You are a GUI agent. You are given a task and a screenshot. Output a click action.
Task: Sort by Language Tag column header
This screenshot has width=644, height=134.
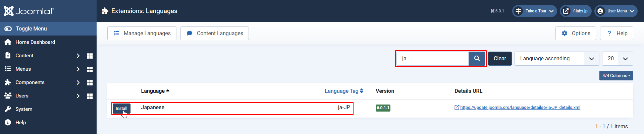click(x=344, y=91)
